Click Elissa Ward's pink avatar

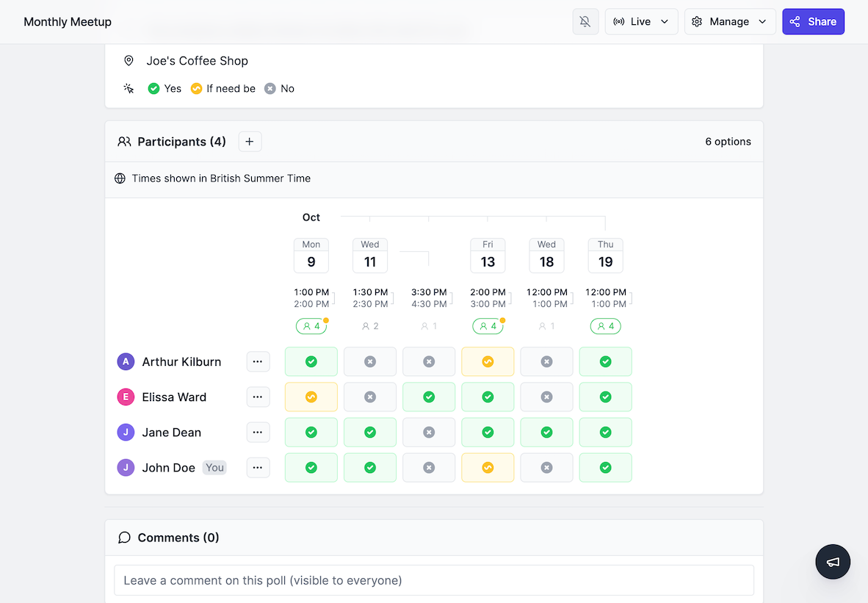126,397
